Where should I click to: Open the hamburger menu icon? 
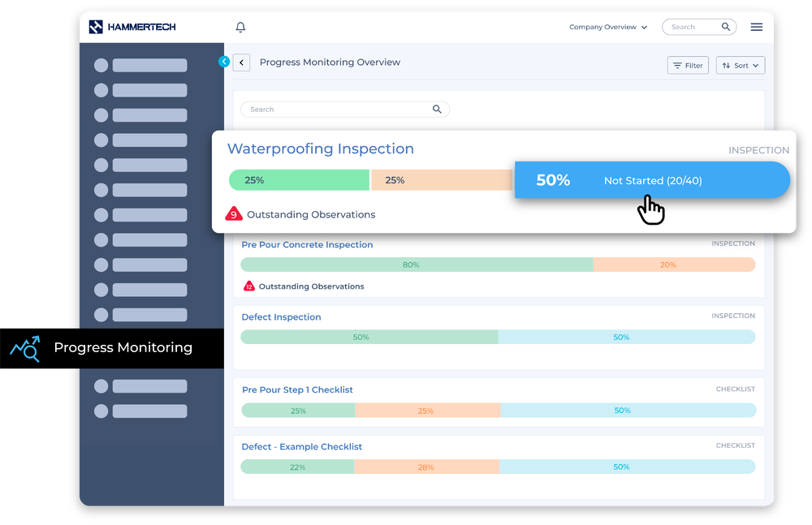tap(756, 27)
